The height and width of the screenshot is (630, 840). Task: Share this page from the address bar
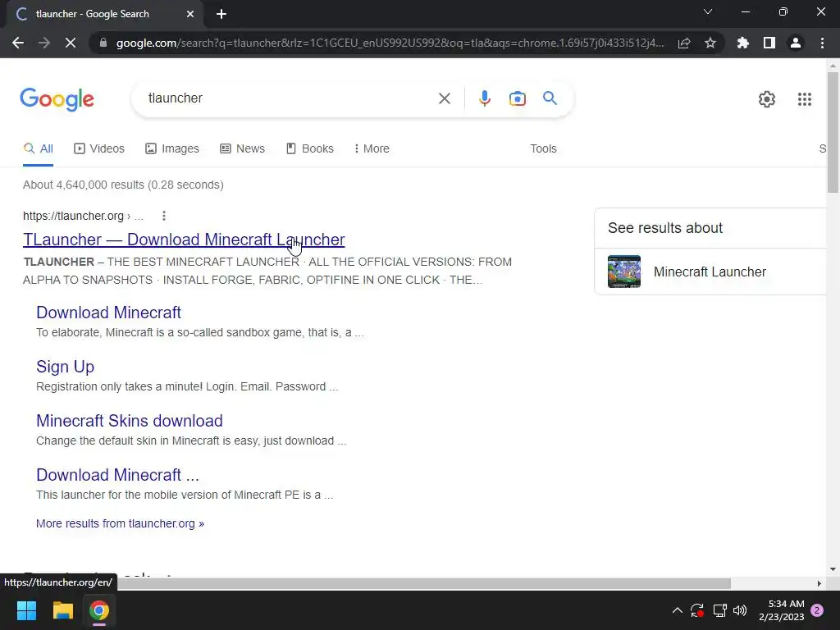[684, 43]
